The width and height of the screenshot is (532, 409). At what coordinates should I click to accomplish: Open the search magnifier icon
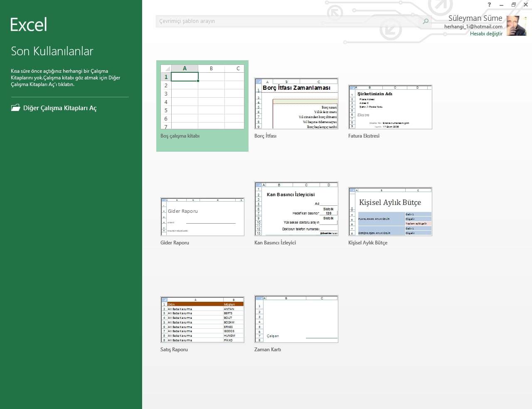click(425, 21)
